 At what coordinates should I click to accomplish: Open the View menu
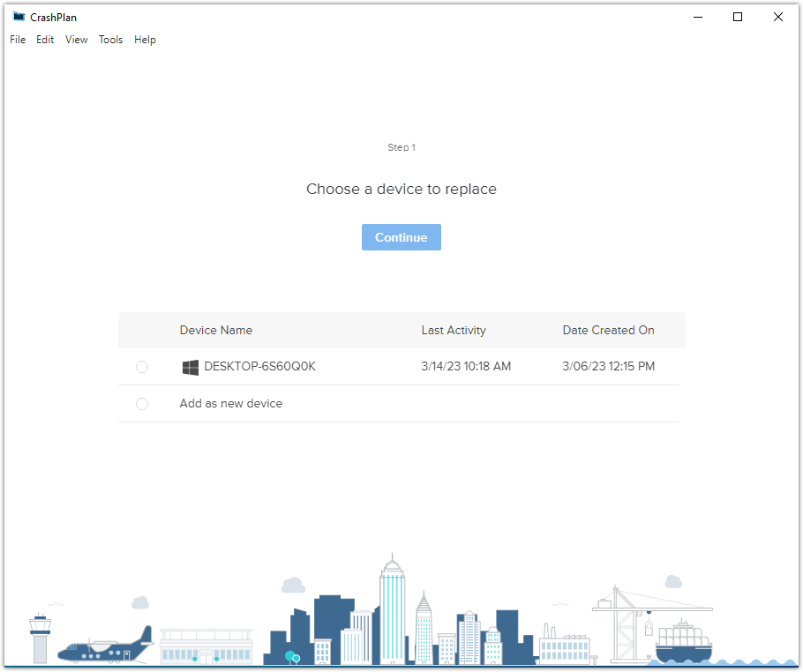coord(76,40)
